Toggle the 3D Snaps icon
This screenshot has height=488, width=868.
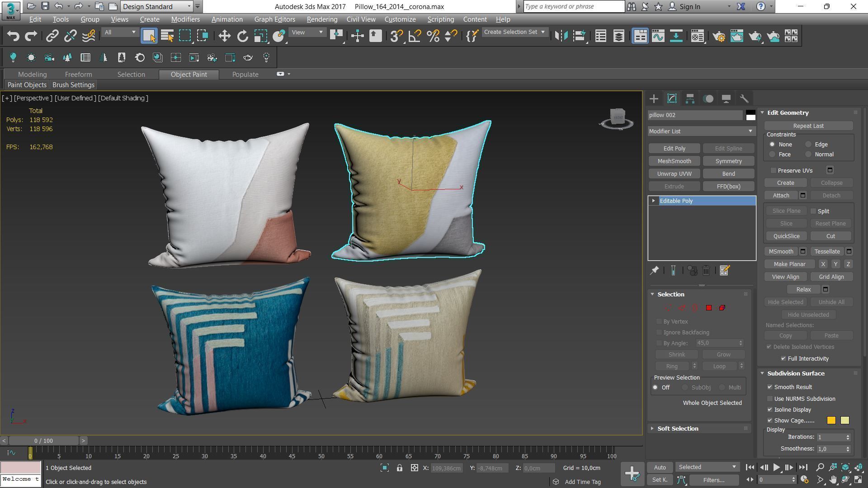(x=396, y=36)
